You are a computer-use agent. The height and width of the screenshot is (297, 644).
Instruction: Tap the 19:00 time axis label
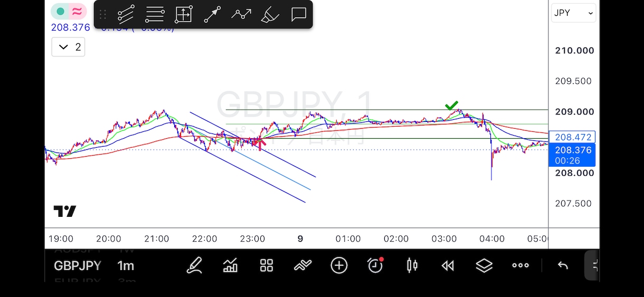point(61,238)
